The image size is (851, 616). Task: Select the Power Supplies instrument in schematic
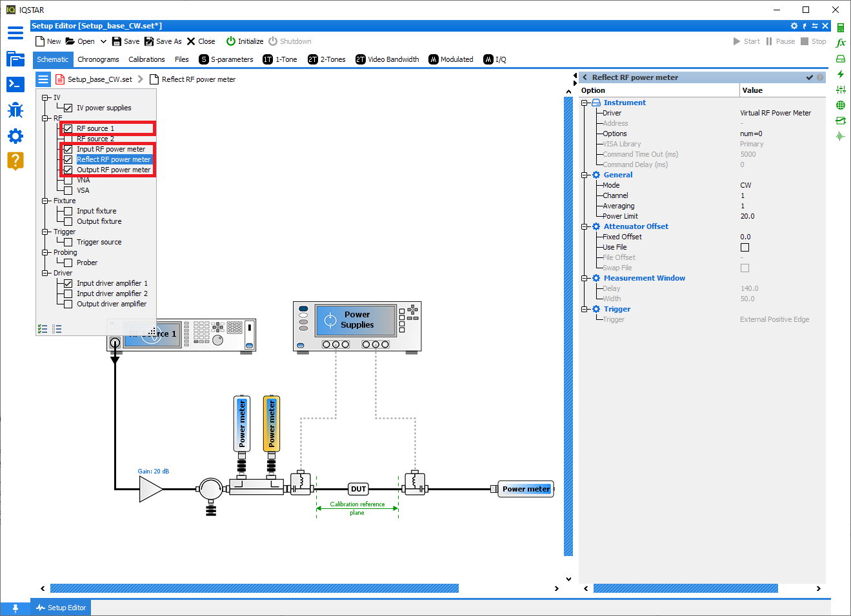tap(357, 326)
